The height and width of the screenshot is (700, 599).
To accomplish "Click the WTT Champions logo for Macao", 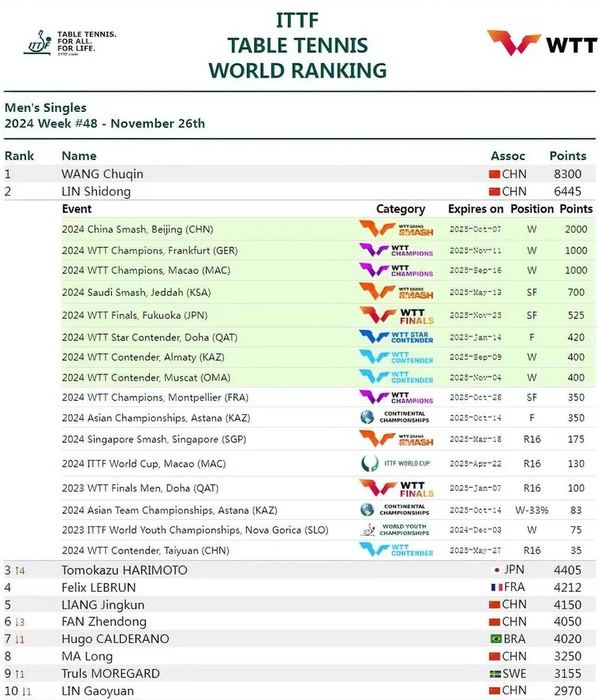I will (x=396, y=271).
